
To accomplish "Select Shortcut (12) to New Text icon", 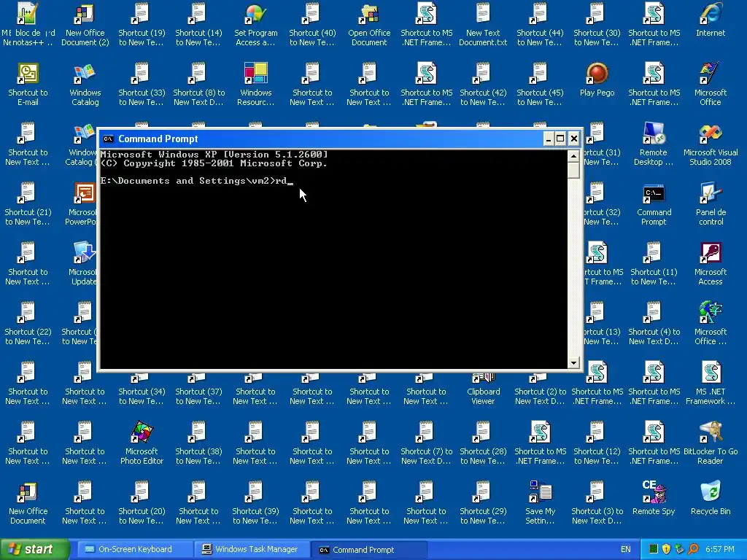I will (x=597, y=443).
